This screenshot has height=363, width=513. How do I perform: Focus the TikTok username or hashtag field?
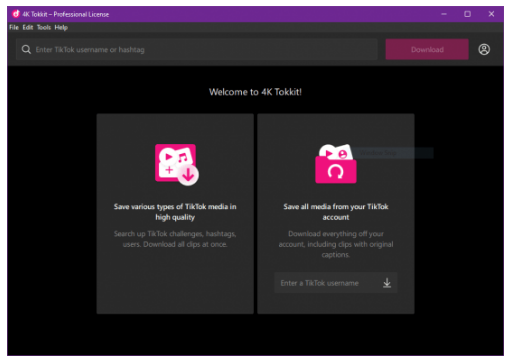(x=197, y=49)
